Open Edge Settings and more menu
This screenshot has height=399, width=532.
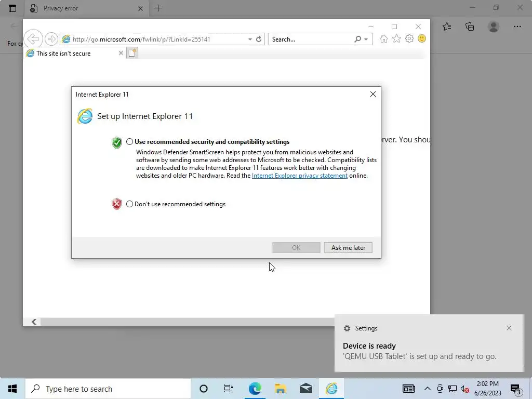(517, 26)
